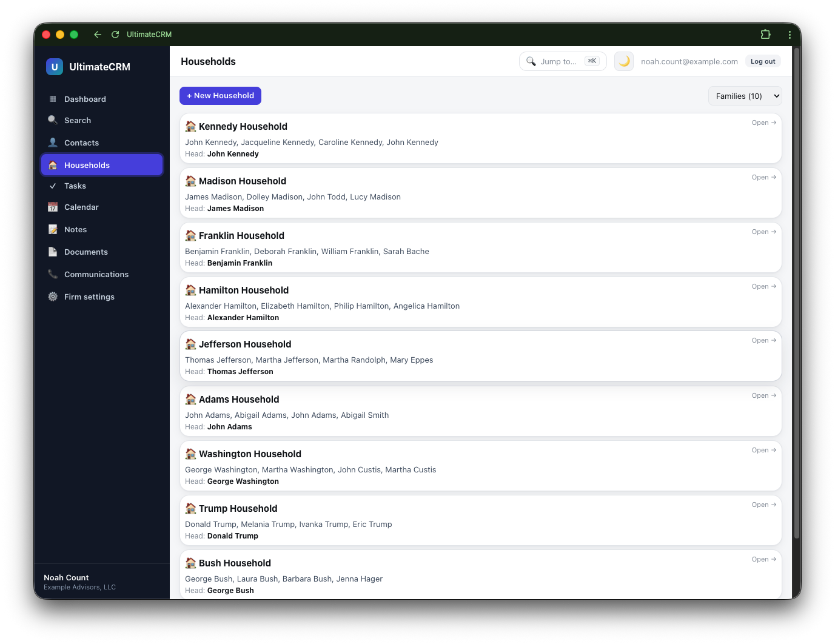Click the Notes memo icon

(53, 229)
